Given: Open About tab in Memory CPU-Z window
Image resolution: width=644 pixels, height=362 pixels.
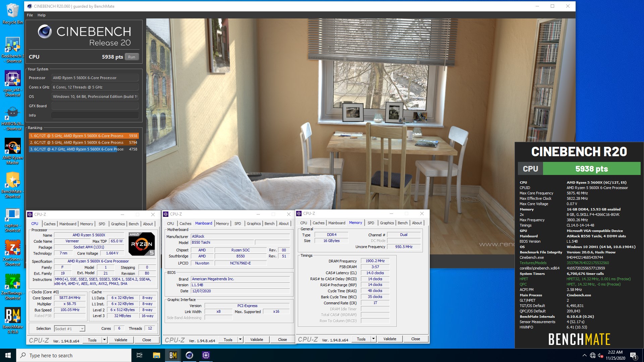Looking at the screenshot, I should (417, 223).
